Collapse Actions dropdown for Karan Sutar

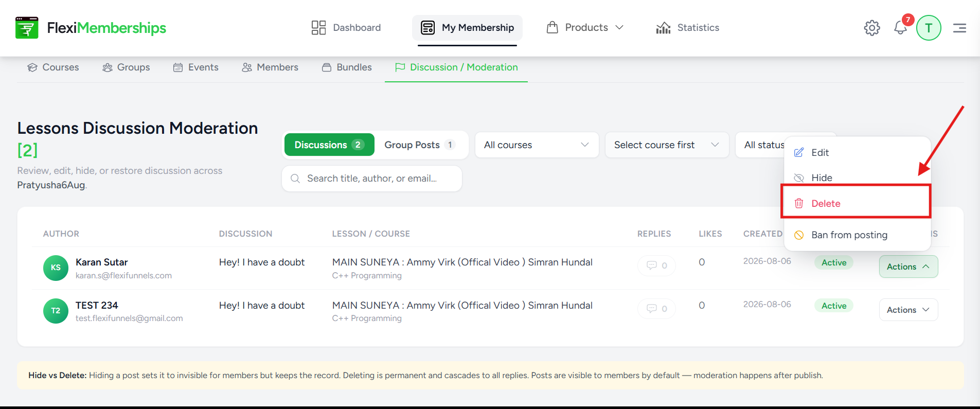pos(908,266)
